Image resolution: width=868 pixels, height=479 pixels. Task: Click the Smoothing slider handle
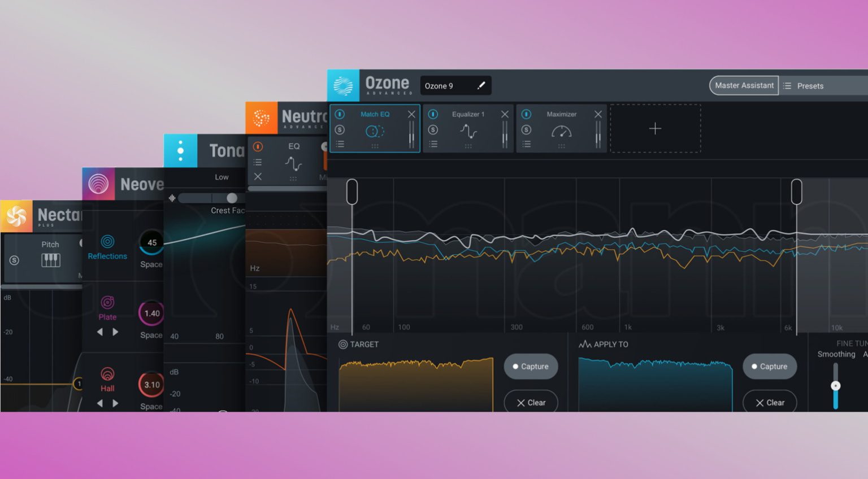tap(835, 386)
